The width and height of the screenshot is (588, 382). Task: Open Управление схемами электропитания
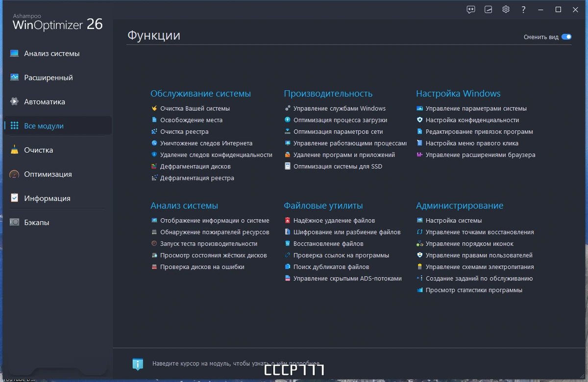(480, 267)
